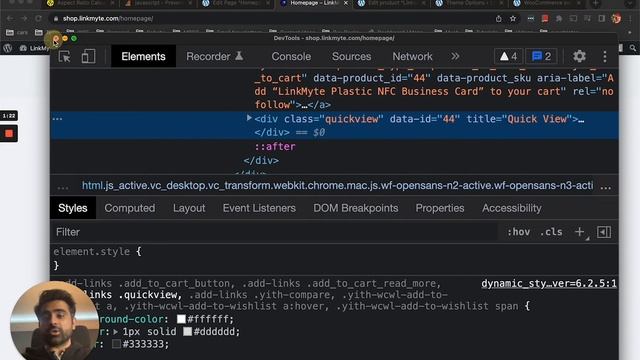Screen dimensions: 640x360
Task: Click the .quickview selector text in styles
Action: pos(150,295)
